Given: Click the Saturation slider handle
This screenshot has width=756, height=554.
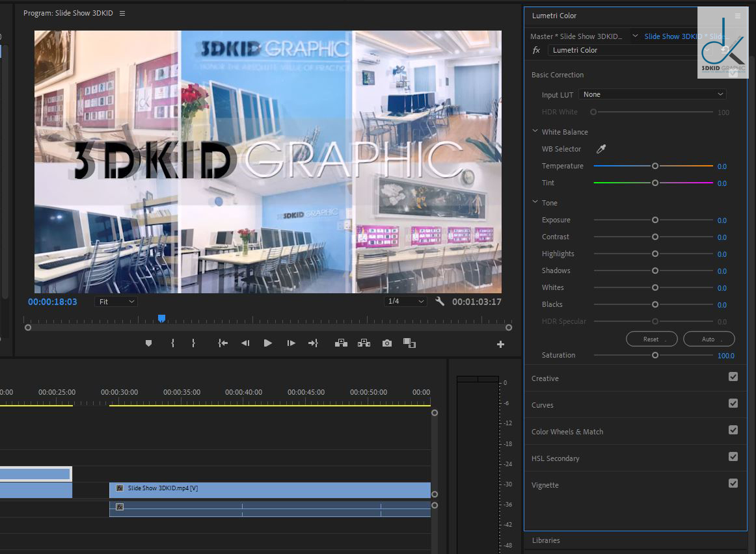Looking at the screenshot, I should click(x=655, y=356).
